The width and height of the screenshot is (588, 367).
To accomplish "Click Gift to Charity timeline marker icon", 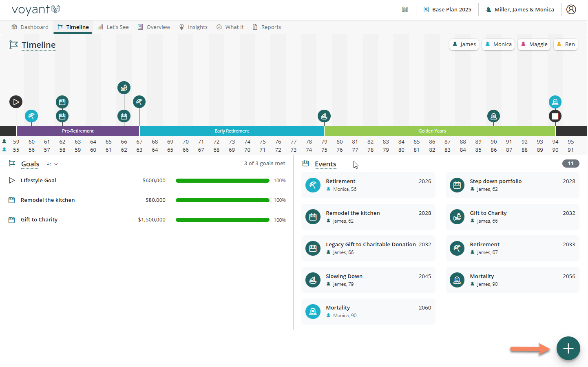I will (x=124, y=88).
